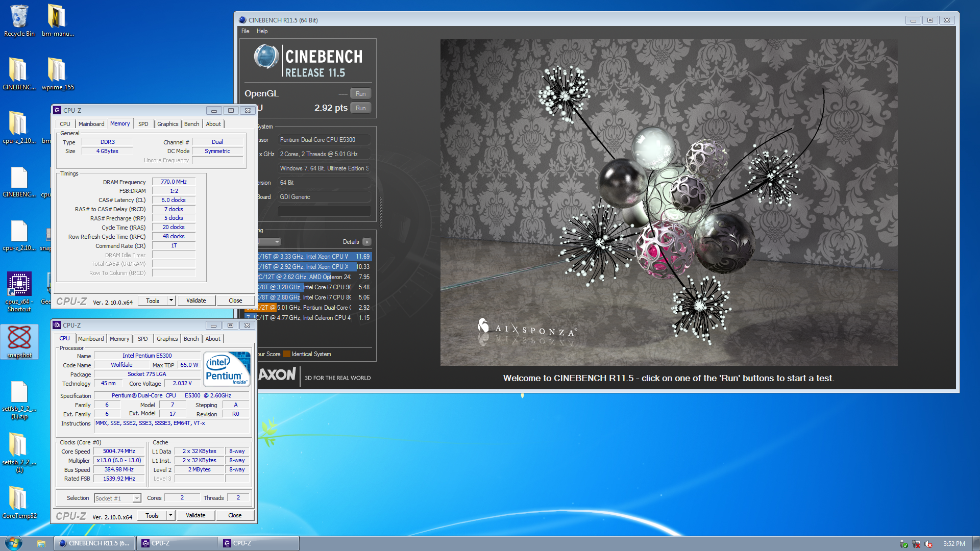Click the 3:52 PM taskbar clock

tap(954, 544)
